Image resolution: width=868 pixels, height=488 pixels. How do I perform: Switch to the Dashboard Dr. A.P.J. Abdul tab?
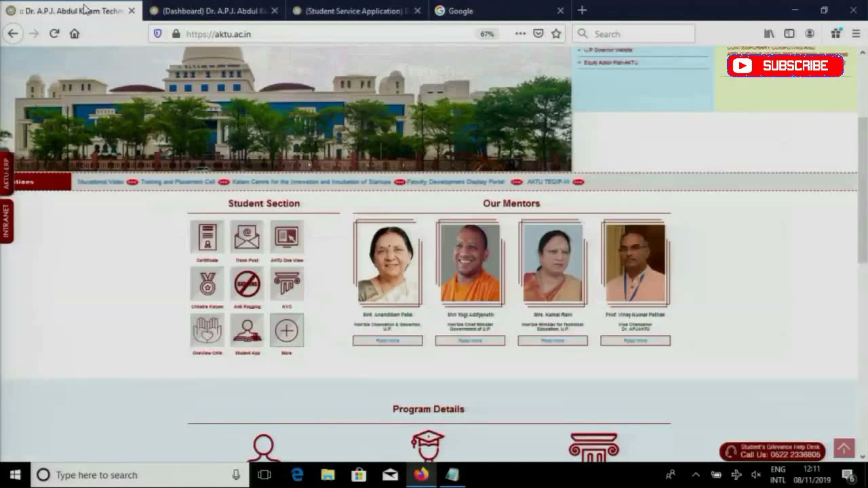214,11
